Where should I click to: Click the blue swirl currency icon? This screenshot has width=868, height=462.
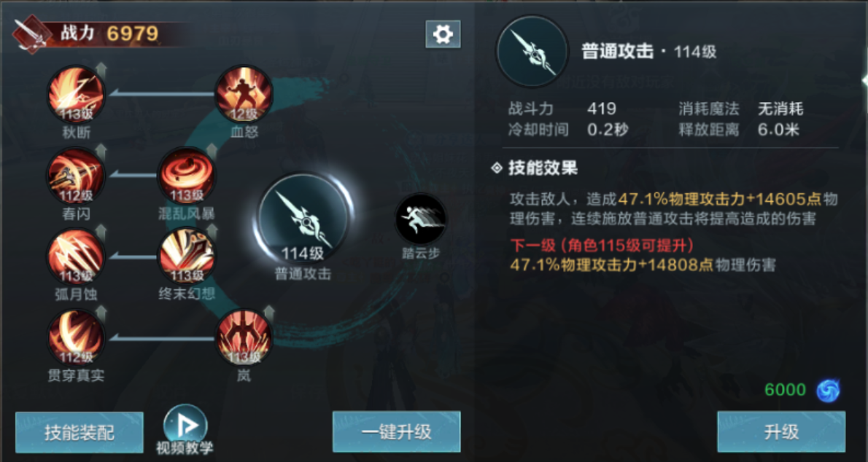pyautogui.click(x=828, y=390)
